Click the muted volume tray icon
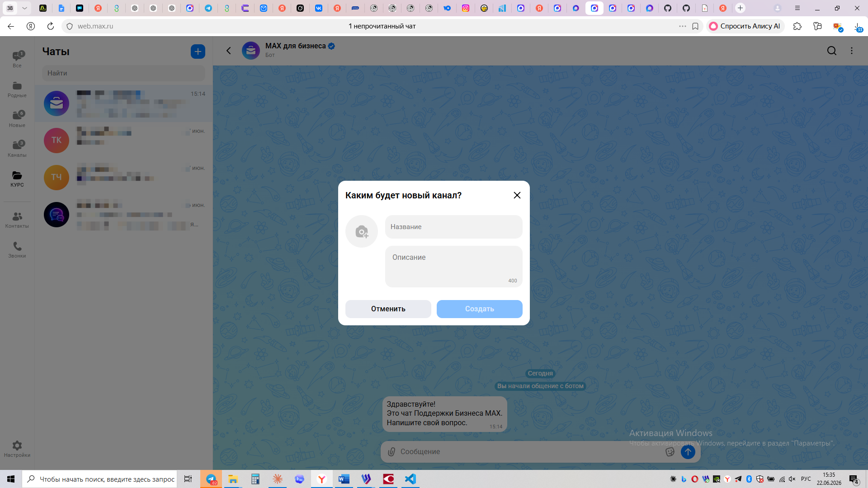This screenshot has width=868, height=488. 792,479
